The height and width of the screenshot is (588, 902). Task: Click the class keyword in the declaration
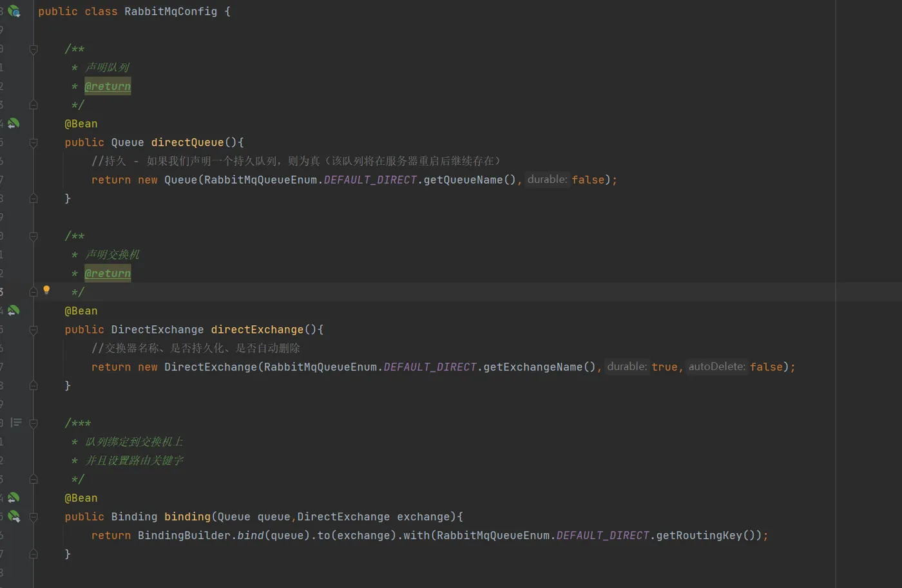tap(101, 12)
